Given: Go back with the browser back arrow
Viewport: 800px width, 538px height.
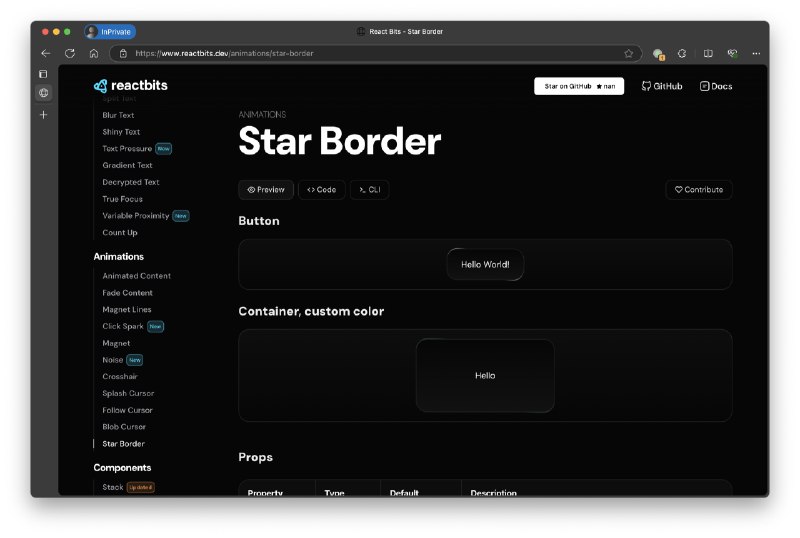Looking at the screenshot, I should [46, 53].
